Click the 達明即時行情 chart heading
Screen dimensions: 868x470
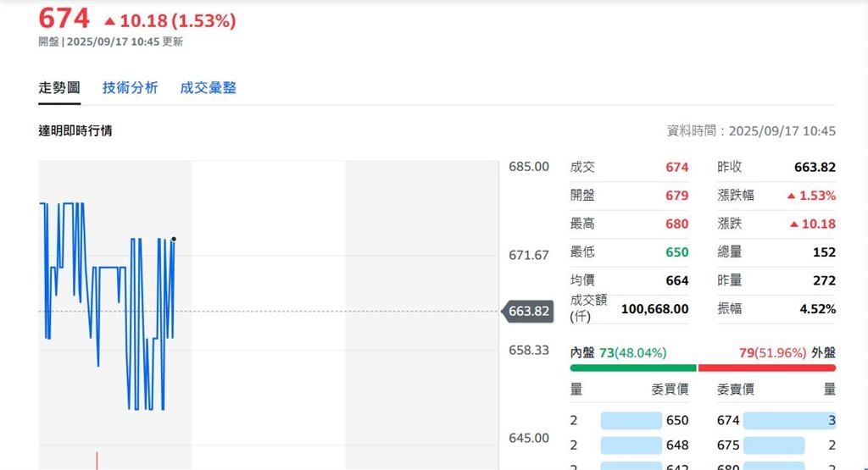click(75, 130)
